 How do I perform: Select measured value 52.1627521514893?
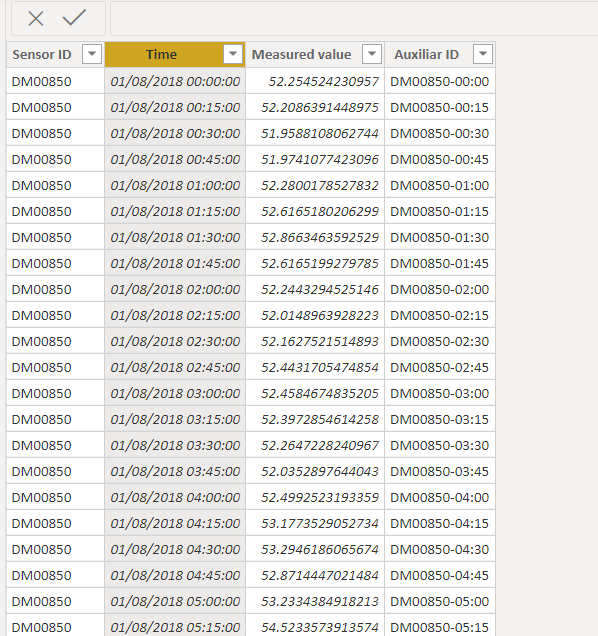tap(315, 341)
